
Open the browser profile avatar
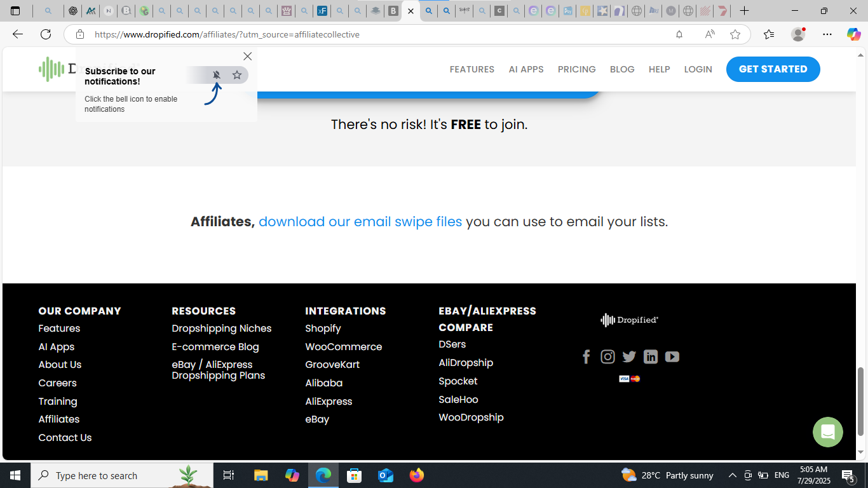(798, 34)
